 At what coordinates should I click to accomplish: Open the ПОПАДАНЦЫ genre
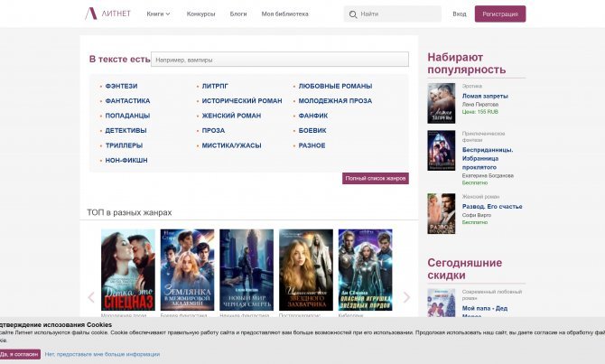tap(127, 116)
